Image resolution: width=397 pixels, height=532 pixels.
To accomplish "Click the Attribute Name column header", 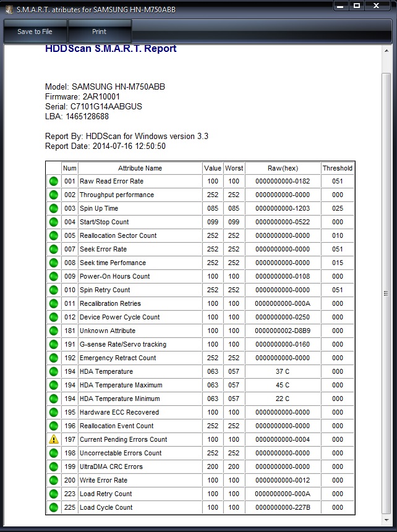I will tap(140, 168).
